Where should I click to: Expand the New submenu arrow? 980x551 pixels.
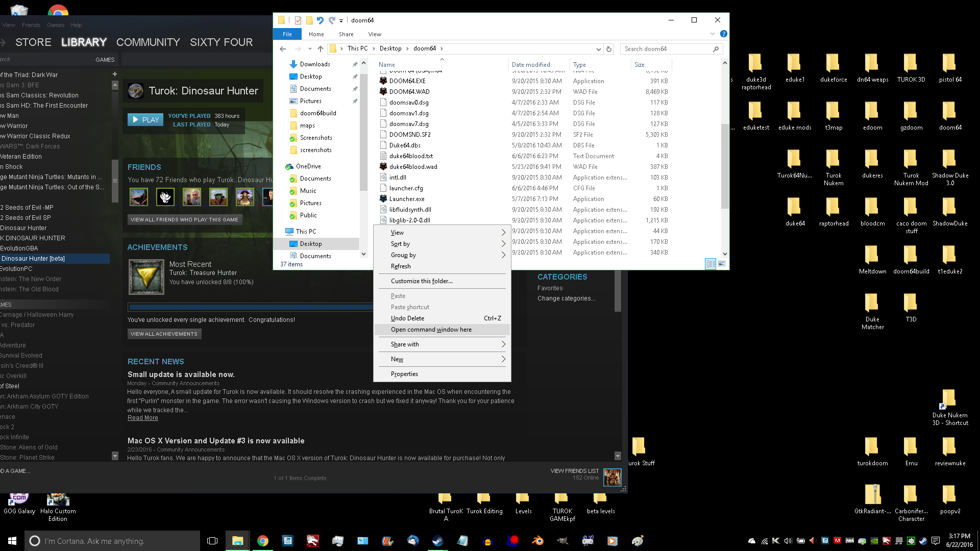pyautogui.click(x=503, y=359)
